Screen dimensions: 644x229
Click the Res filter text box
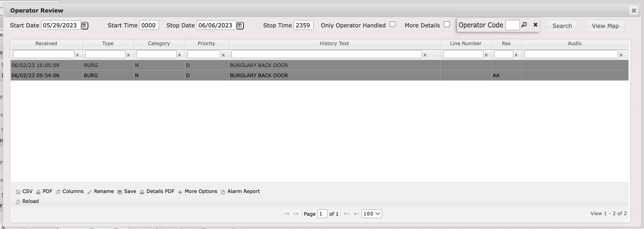point(504,55)
